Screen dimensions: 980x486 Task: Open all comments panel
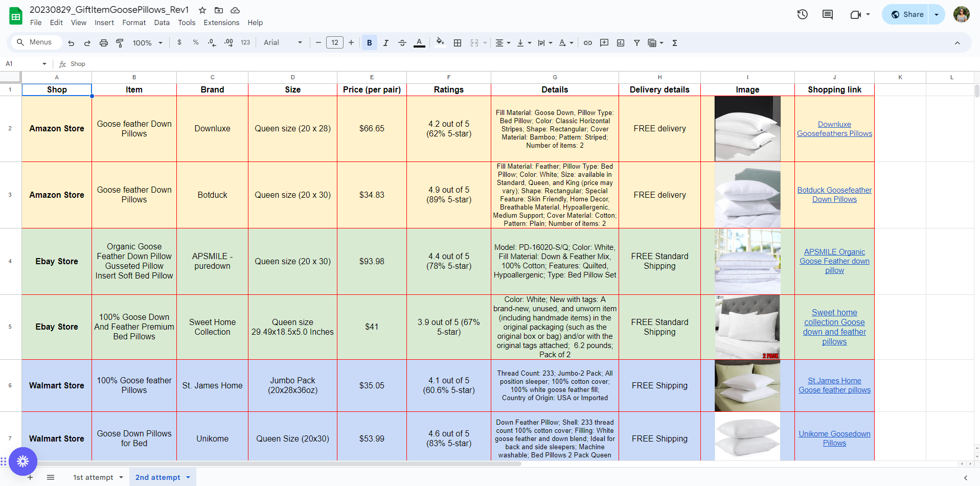click(x=828, y=14)
